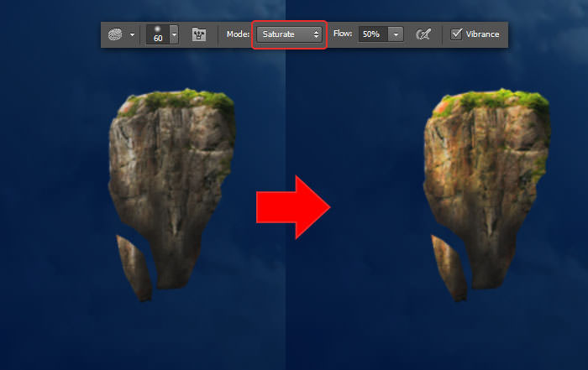Click the Flow field showing 50%
The image size is (588, 370).
click(x=373, y=34)
